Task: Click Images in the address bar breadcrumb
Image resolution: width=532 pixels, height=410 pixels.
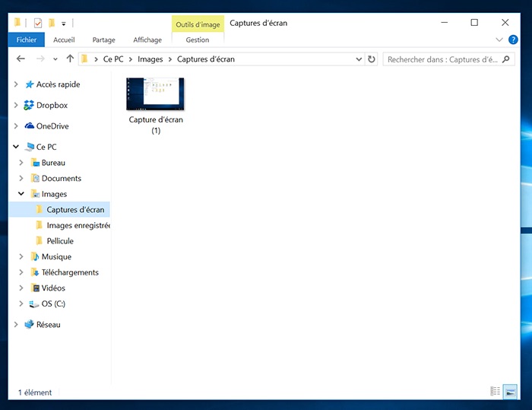Action: [150, 59]
